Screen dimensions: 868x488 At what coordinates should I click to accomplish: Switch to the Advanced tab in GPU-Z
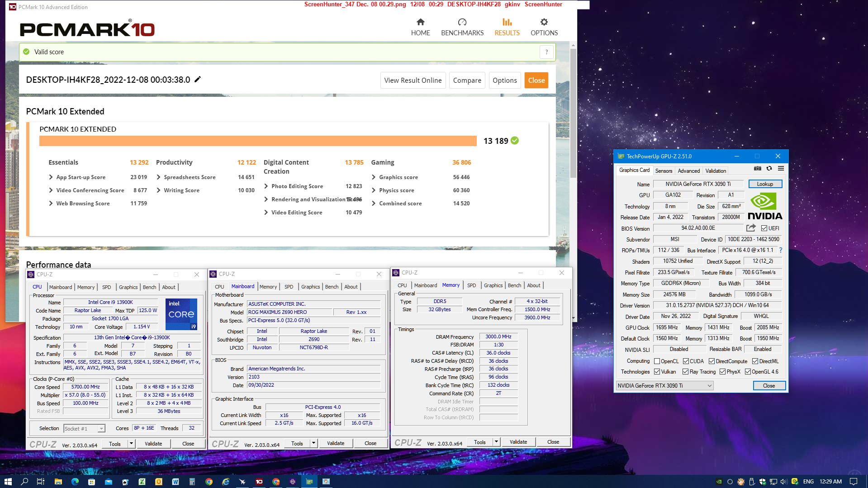pos(688,171)
